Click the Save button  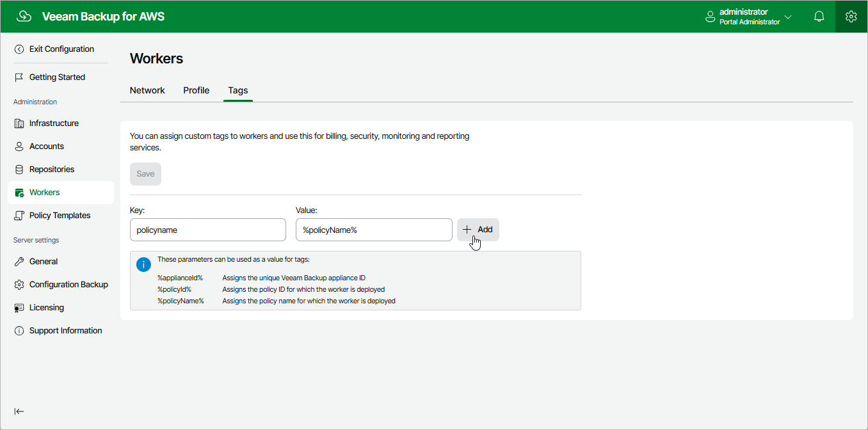(145, 174)
